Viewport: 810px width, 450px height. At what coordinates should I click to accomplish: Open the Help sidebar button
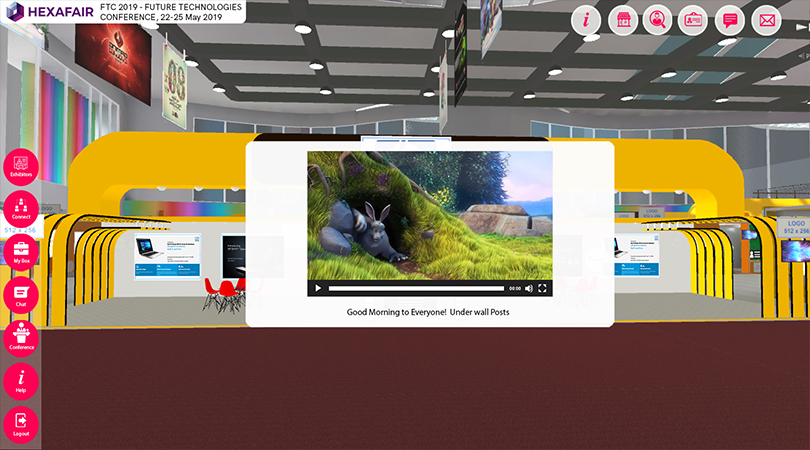coord(21,381)
